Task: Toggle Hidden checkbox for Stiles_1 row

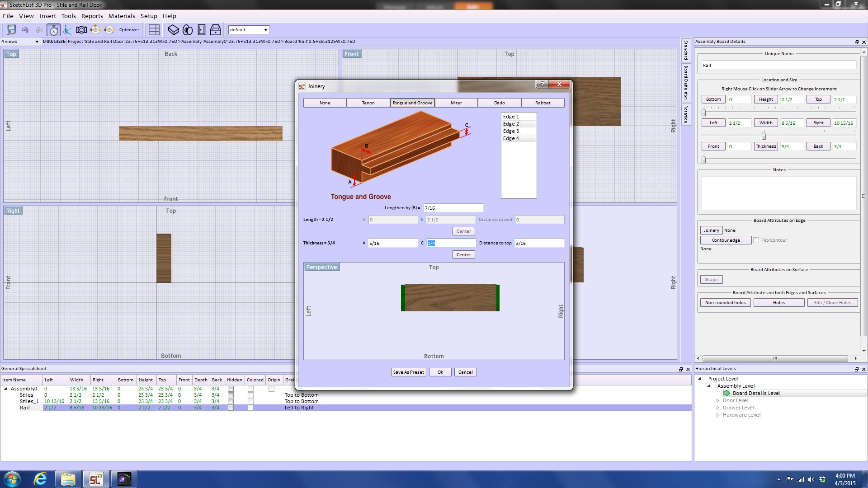Action: point(231,401)
